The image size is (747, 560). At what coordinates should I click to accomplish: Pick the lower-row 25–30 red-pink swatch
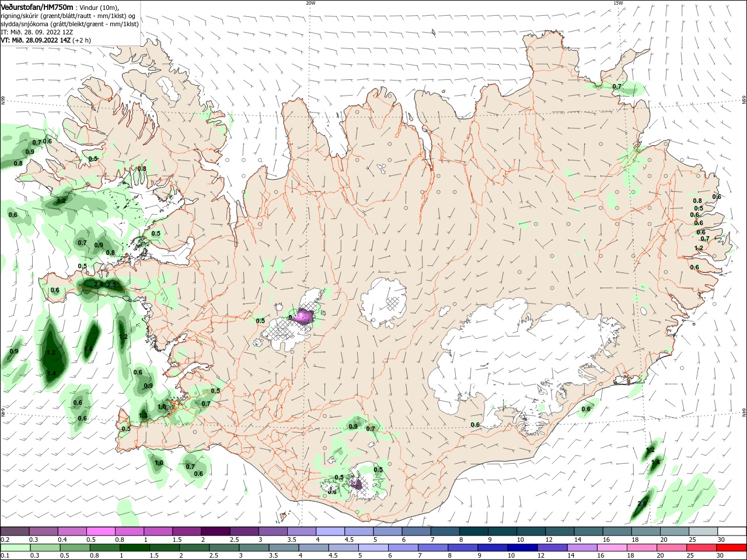(701, 548)
